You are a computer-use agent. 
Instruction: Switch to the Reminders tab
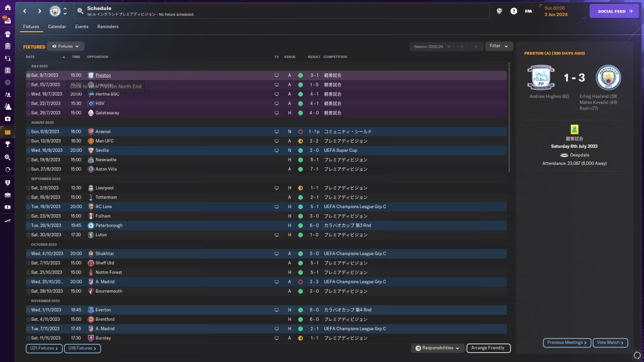[108, 27]
